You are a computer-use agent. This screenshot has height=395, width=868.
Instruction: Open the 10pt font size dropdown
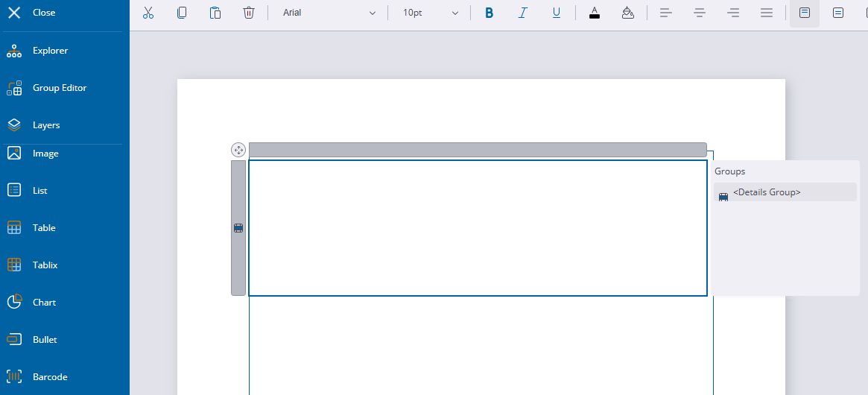coord(430,13)
